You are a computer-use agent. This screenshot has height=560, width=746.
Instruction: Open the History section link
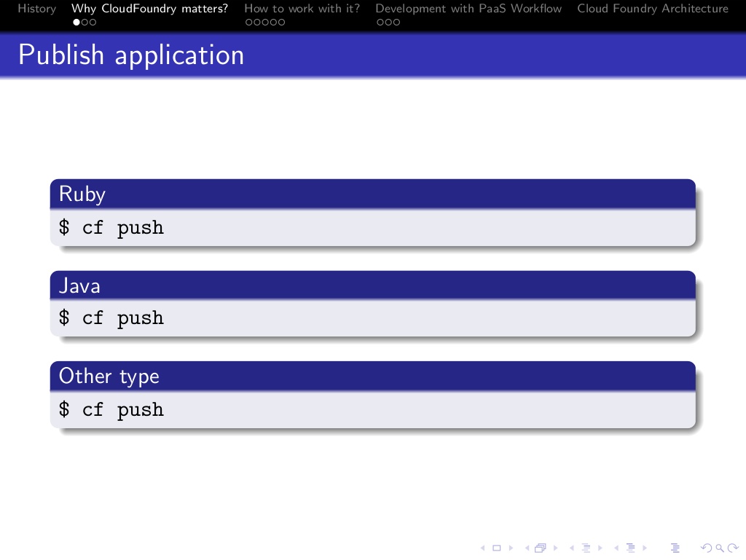[36, 9]
